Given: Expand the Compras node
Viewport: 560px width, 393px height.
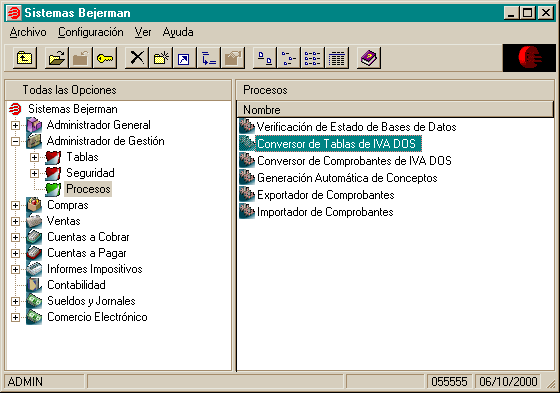Looking at the screenshot, I should 15,205.
